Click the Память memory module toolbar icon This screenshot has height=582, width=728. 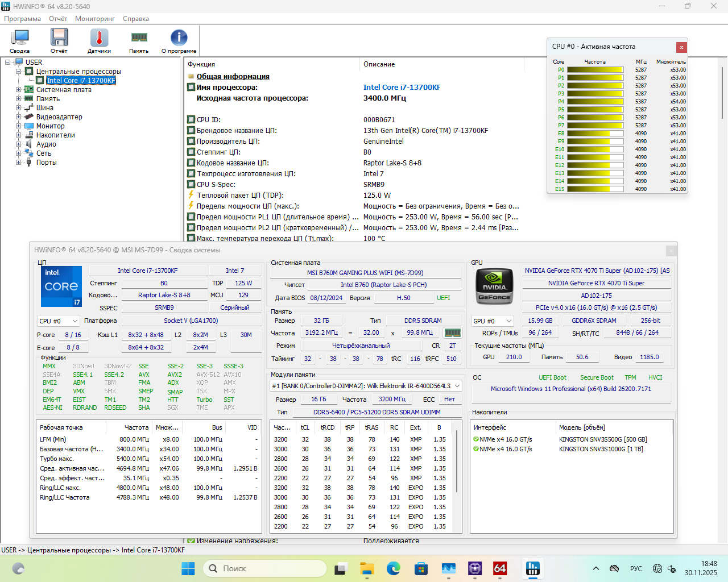139,41
